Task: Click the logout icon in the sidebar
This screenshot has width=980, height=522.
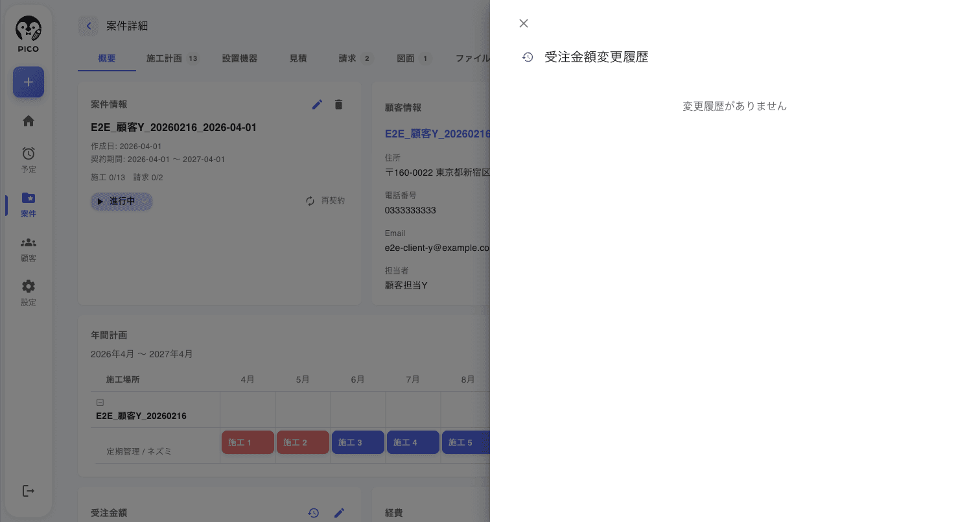Action: point(29,491)
